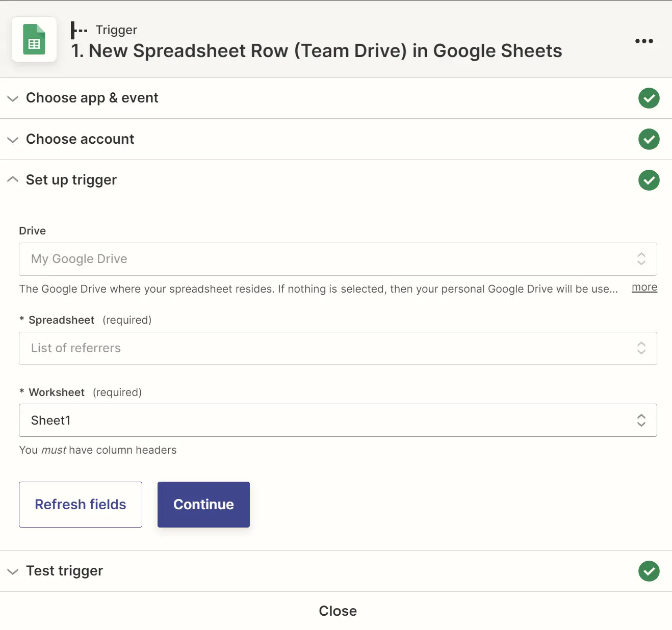Click the Trigger label above the title
The height and width of the screenshot is (630, 672).
pyautogui.click(x=116, y=30)
